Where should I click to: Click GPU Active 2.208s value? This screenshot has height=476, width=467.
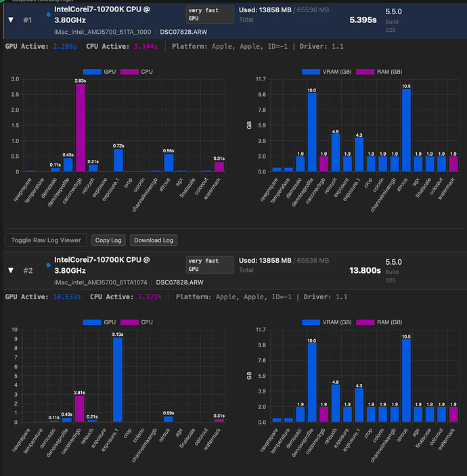(65, 47)
